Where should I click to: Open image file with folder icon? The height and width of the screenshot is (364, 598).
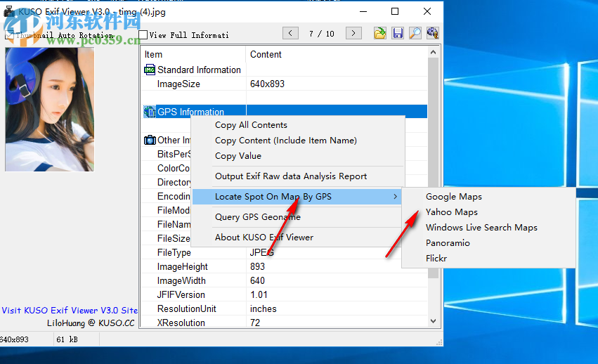[380, 33]
